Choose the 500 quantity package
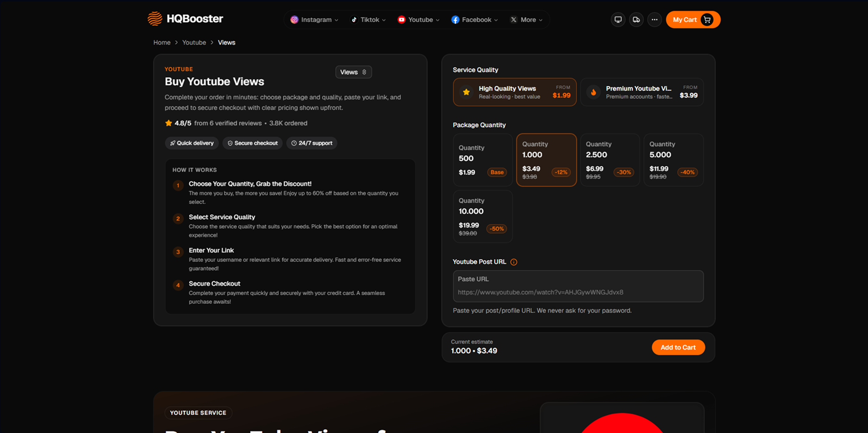 [483, 160]
